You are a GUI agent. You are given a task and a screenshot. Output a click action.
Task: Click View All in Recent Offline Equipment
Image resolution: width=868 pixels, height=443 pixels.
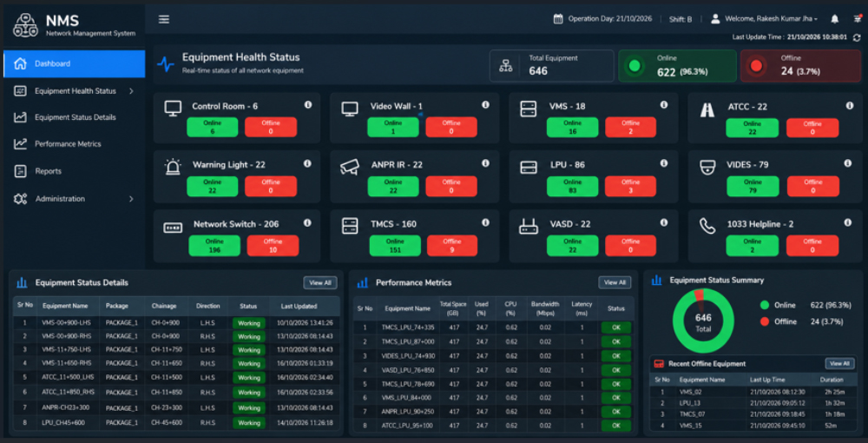pyautogui.click(x=839, y=364)
